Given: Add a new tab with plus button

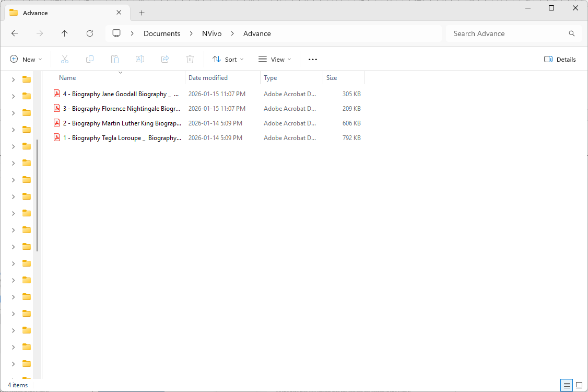Looking at the screenshot, I should coord(142,13).
